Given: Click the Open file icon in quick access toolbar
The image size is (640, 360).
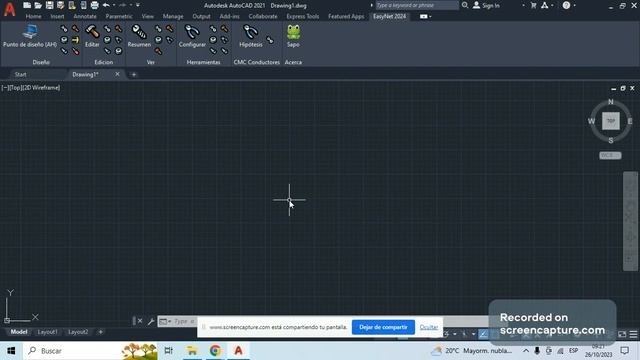Looking at the screenshot, I should coord(38,5).
